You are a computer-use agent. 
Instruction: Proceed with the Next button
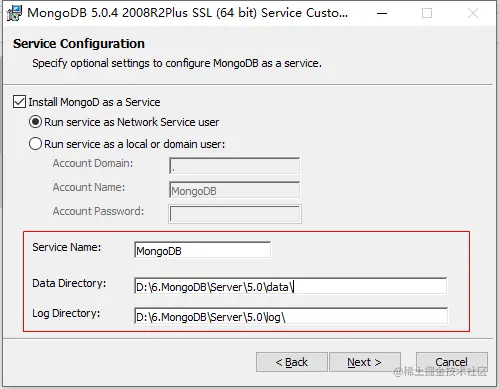tap(364, 362)
